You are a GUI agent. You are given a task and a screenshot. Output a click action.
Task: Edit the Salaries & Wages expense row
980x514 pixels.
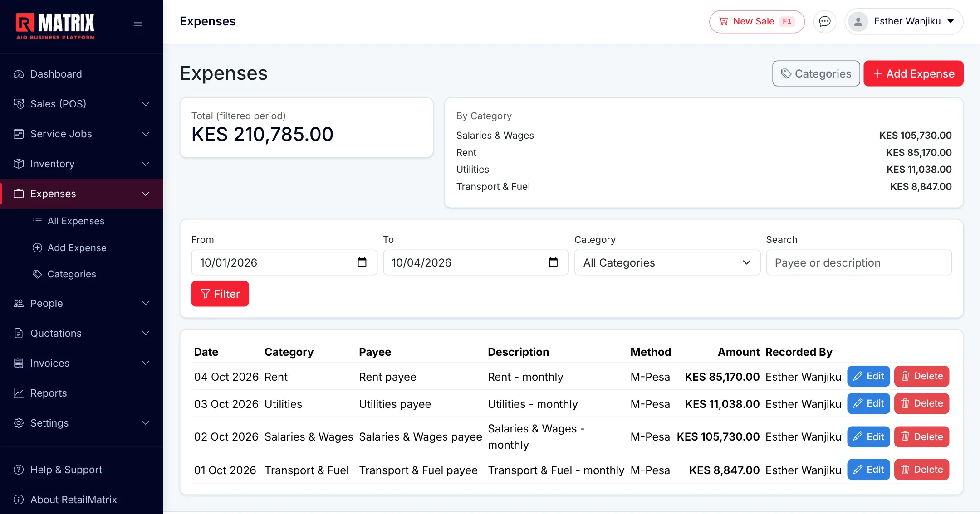(868, 436)
